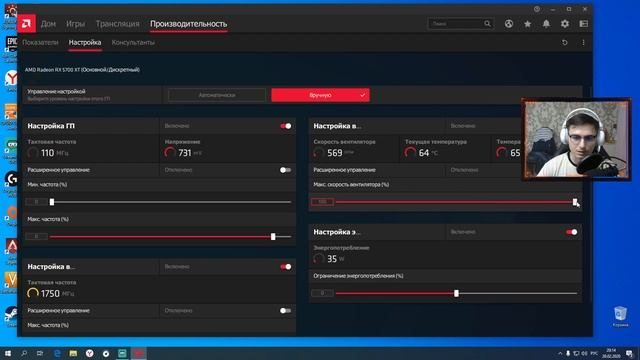Open Task View on the taskbar
This screenshot has height=360, width=640.
tap(40, 353)
